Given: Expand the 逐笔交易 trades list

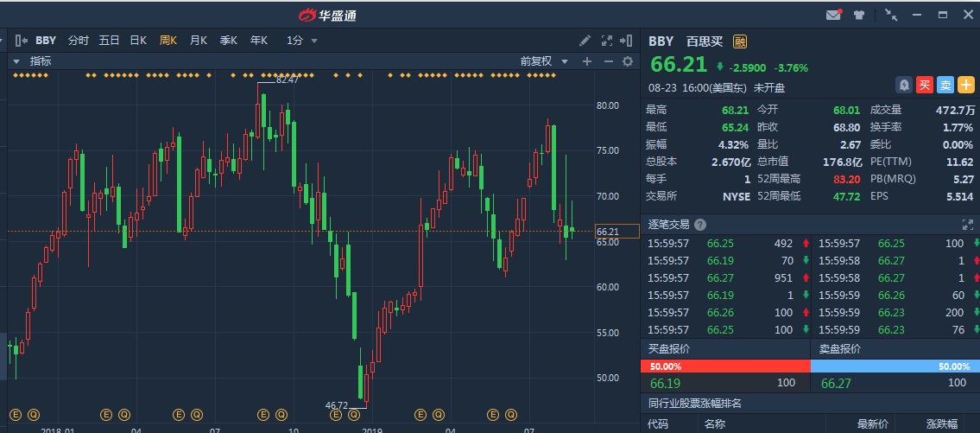Looking at the screenshot, I should pos(968,225).
